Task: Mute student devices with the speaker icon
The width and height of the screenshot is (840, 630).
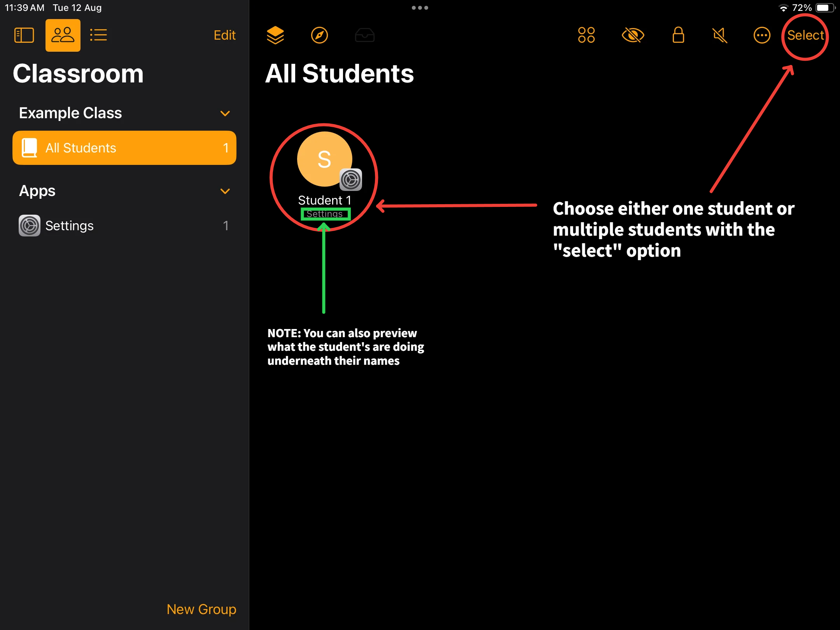Action: coord(720,35)
